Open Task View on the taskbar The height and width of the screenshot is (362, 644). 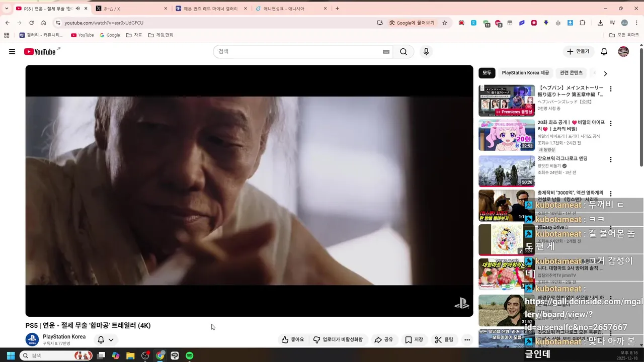(x=101, y=355)
